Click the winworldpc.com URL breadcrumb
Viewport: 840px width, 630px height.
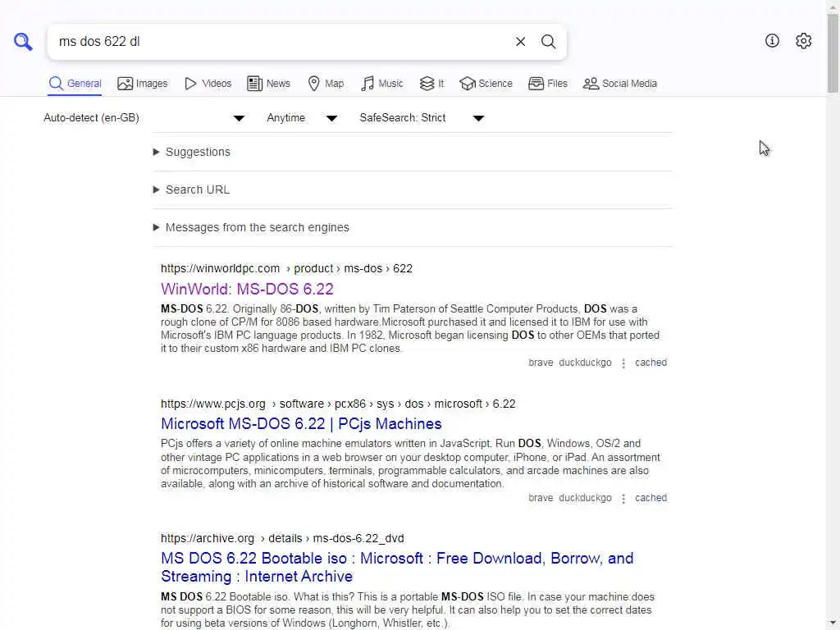point(286,268)
